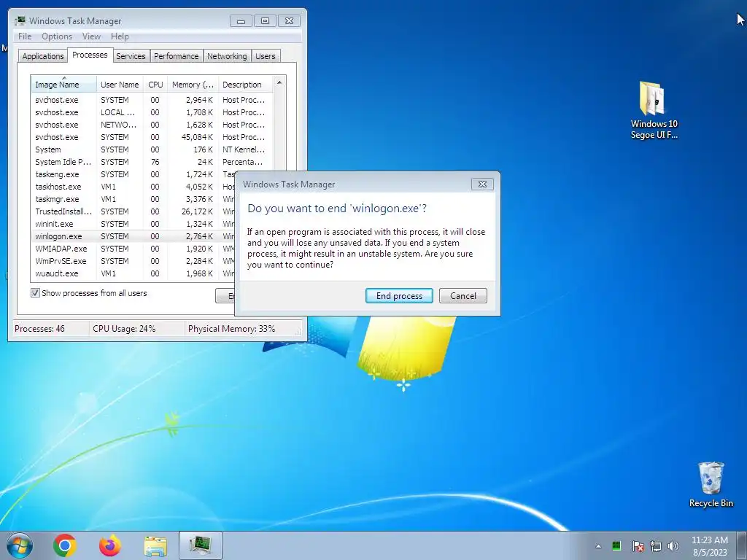Click Processes: 46 status text

(39, 329)
